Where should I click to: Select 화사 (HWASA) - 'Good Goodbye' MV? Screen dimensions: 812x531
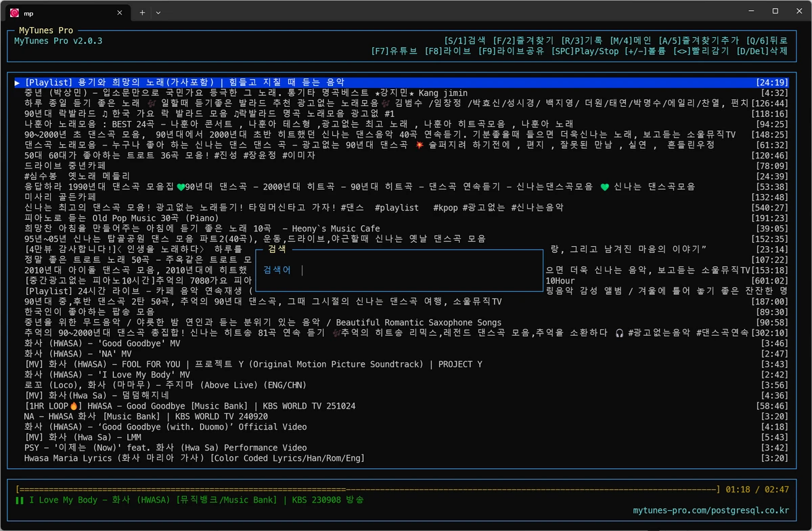pyautogui.click(x=401, y=343)
